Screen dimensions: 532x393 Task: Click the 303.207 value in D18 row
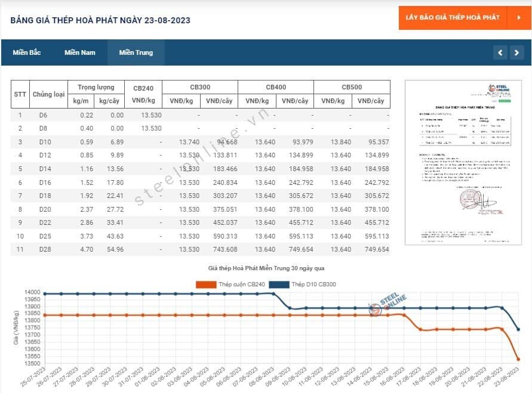point(225,196)
